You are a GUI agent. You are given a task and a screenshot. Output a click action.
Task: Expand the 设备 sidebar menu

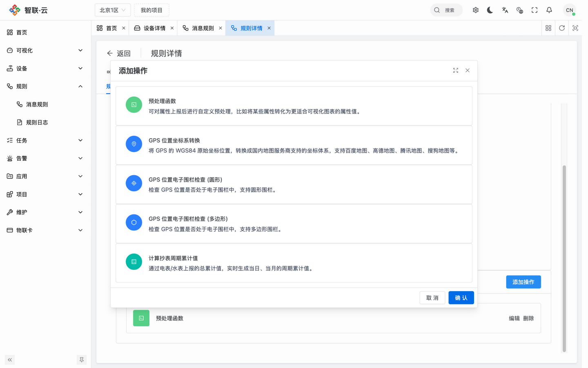tap(45, 68)
